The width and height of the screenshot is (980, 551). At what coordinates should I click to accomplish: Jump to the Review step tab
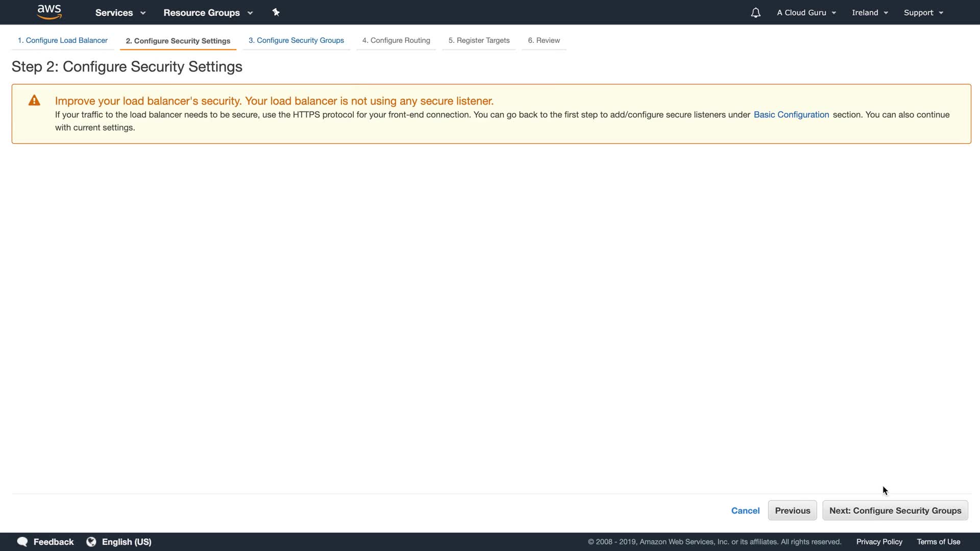point(544,40)
